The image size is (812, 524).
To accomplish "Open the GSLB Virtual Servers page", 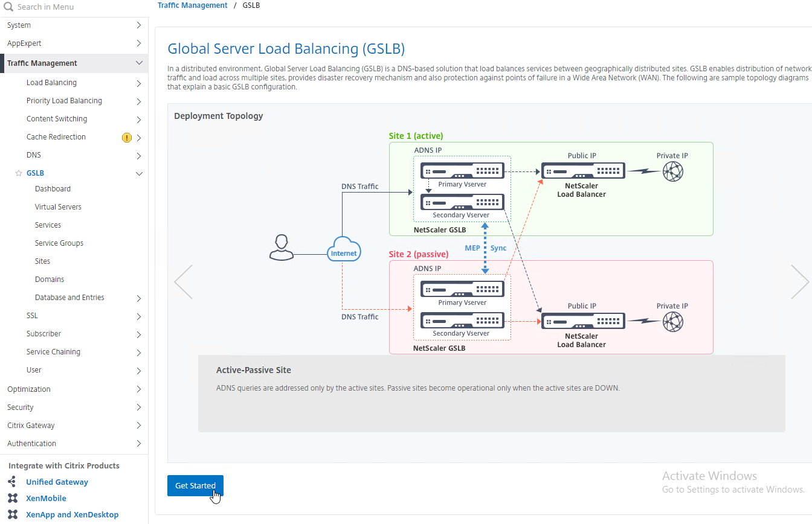I will [x=58, y=207].
